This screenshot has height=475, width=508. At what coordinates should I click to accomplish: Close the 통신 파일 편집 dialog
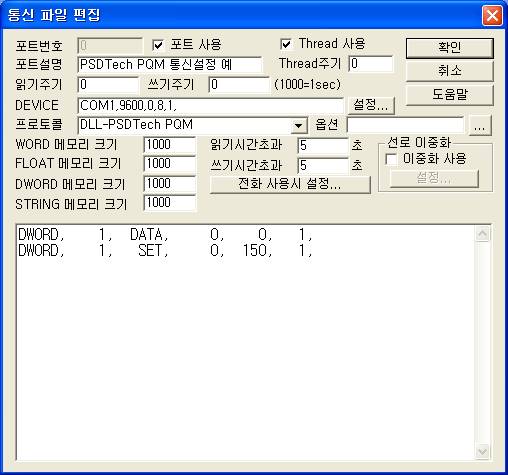coord(492,15)
